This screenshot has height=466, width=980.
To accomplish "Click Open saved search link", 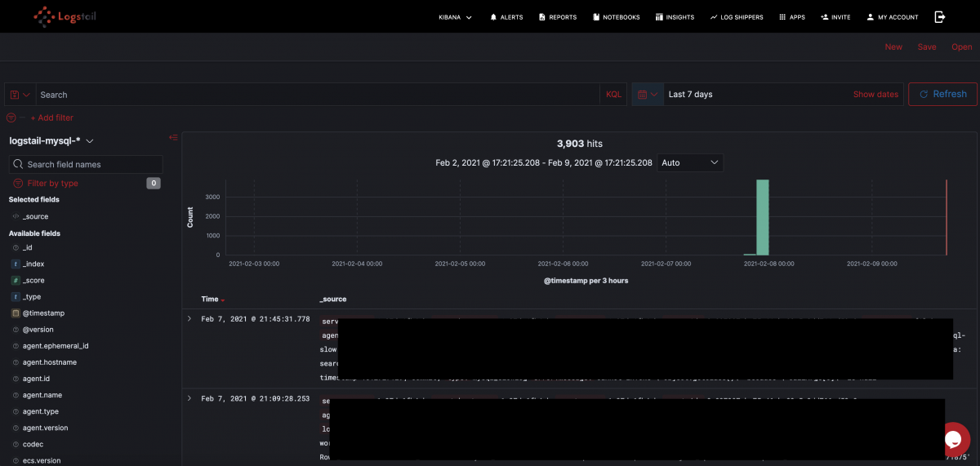I will pyautogui.click(x=962, y=47).
